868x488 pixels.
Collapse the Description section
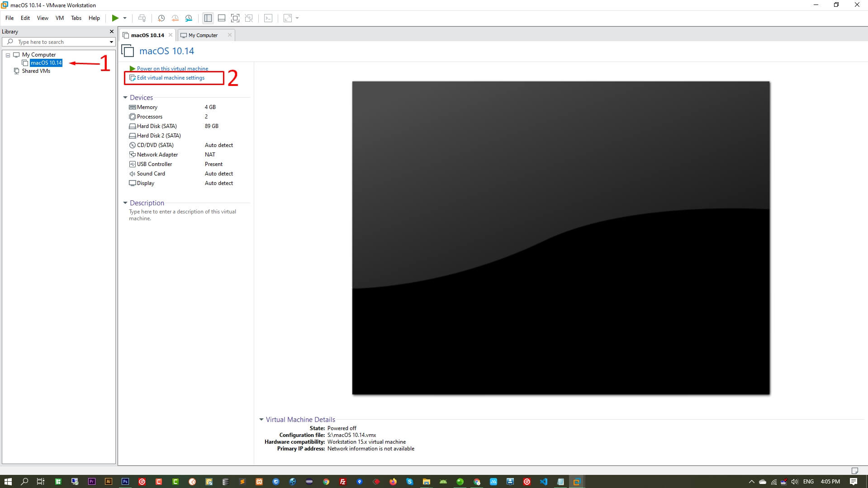125,203
